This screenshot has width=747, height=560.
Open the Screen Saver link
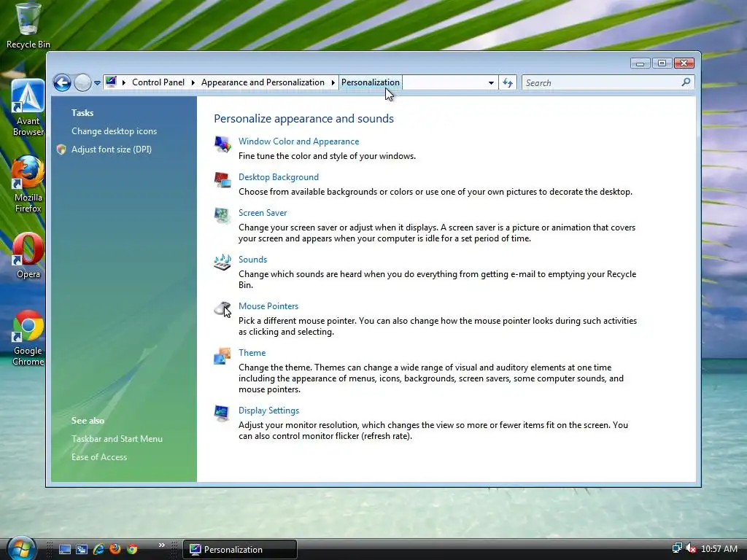coord(263,213)
